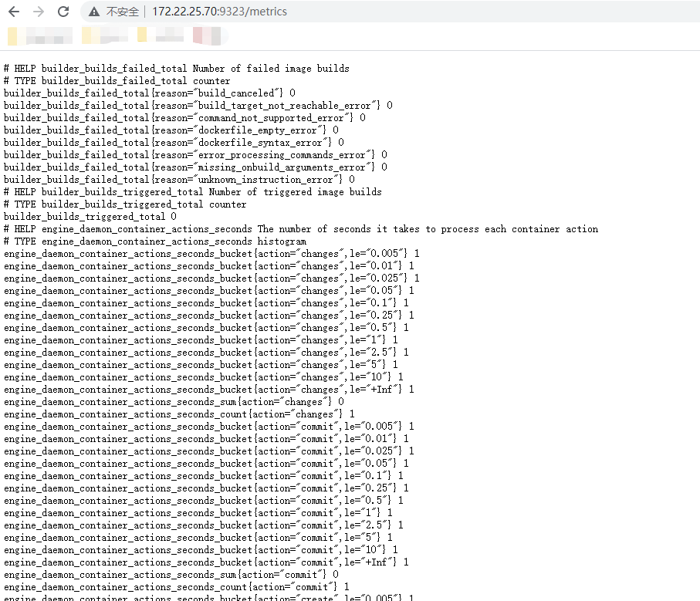700x601 pixels.
Task: Click the HELP builder_builds_triggered_total line
Action: pos(193,192)
